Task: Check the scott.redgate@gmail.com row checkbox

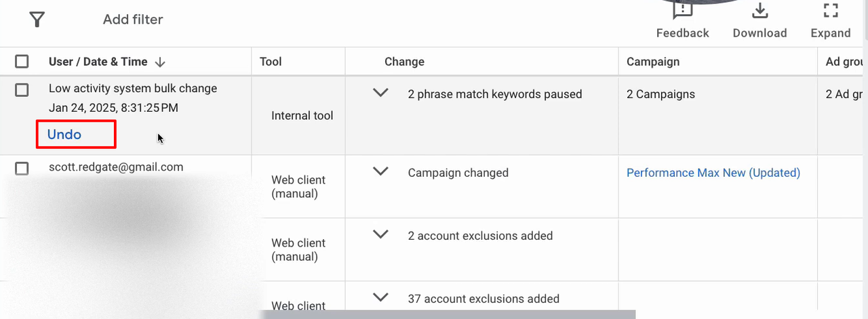Action: tap(22, 168)
